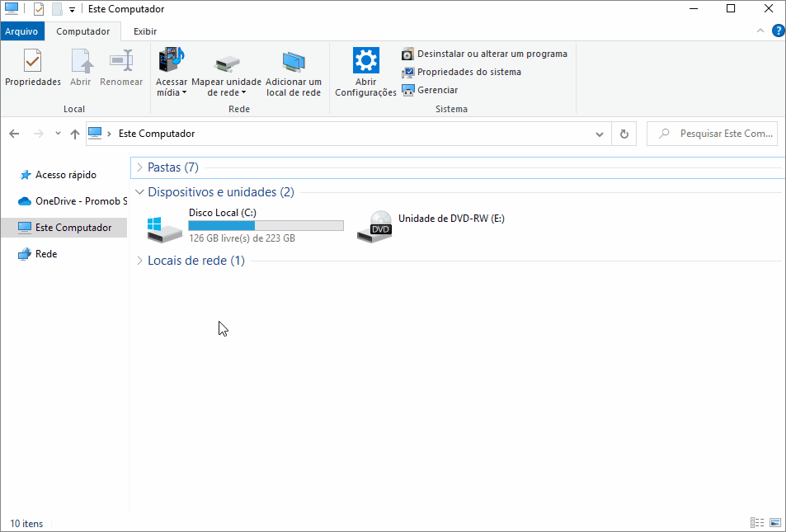Screen dimensions: 786x532
Task: Expand Locais de rede (1) group
Action: pyautogui.click(x=140, y=261)
